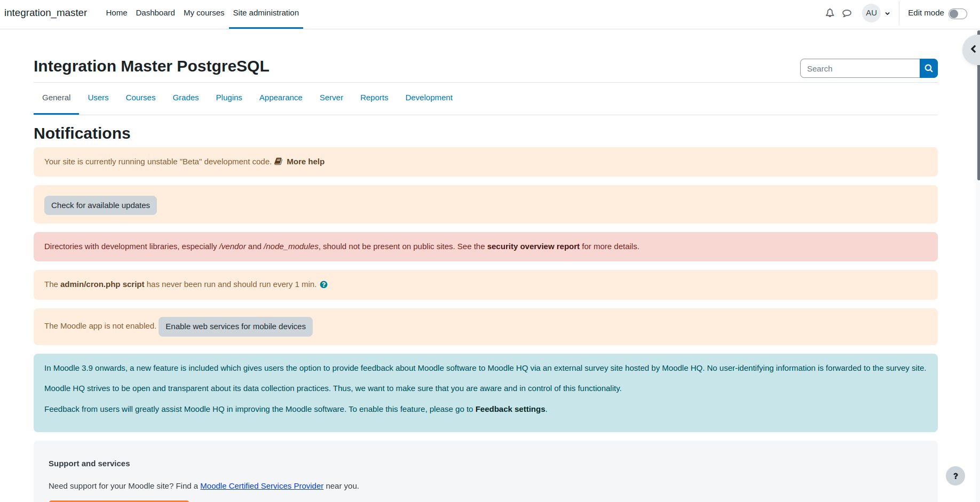Switch to the Appearance tab
This screenshot has width=980, height=502.
point(281,98)
